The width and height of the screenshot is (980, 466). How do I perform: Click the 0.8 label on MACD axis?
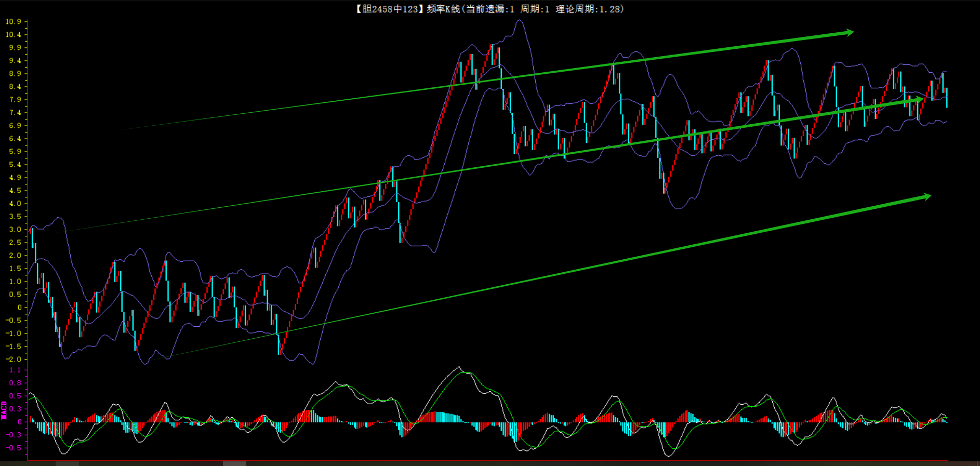[x=15, y=383]
